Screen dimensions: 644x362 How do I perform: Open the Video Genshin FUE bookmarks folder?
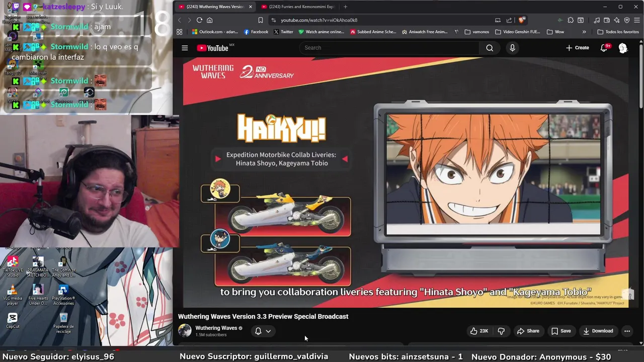tap(518, 32)
